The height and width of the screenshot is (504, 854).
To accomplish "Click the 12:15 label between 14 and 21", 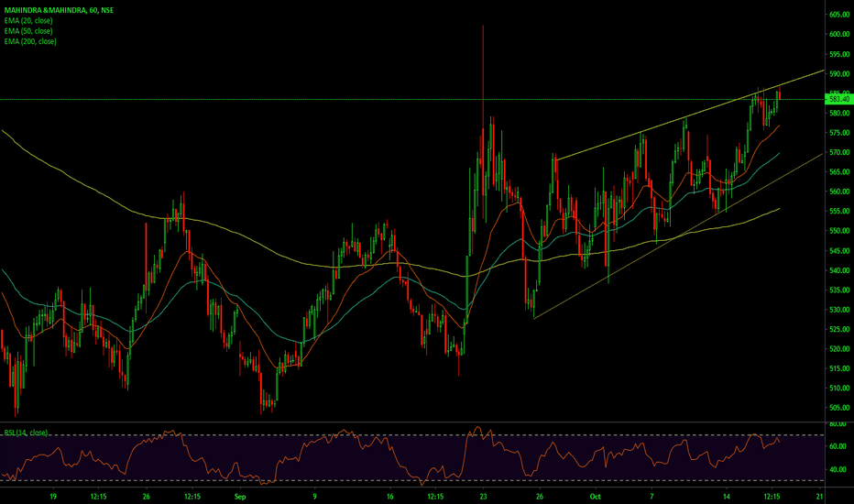I will [772, 497].
